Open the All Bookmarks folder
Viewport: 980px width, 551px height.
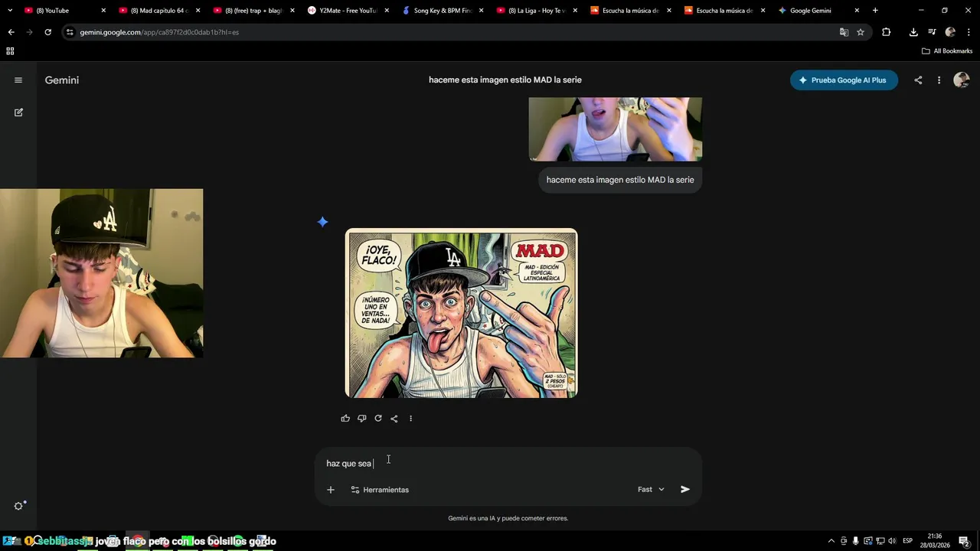(947, 51)
